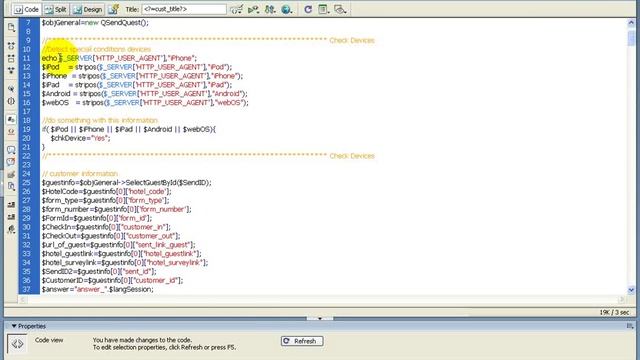Click the panel collapse handle above Properties
Image resolution: width=640 pixels, height=360 pixels.
[x=320, y=318]
